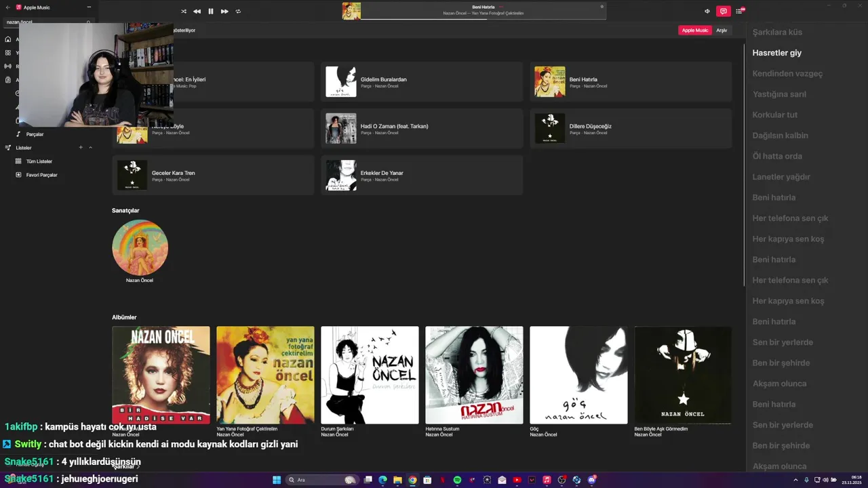Viewport: 868px width, 488px height.
Task: Open the taskbar clock and date
Action: 852,480
